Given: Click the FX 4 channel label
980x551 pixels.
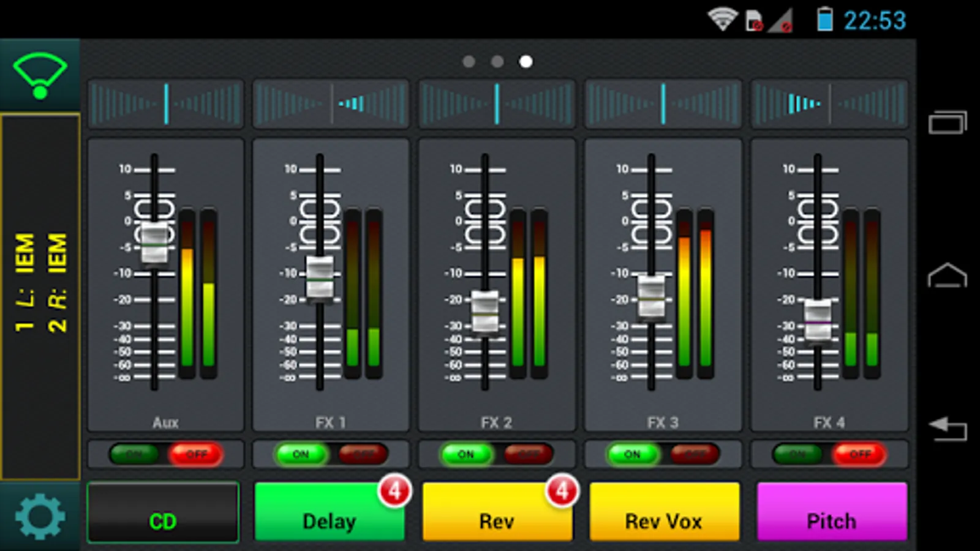Looking at the screenshot, I should click(829, 422).
